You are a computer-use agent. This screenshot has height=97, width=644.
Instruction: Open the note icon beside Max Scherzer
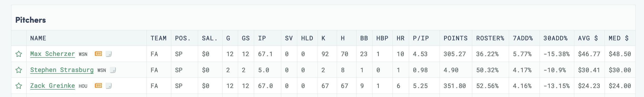click(x=109, y=54)
